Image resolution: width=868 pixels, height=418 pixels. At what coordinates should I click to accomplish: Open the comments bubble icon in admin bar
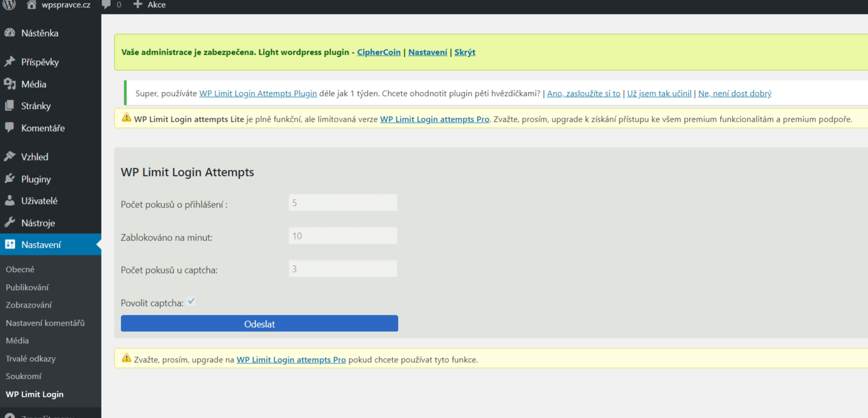pyautogui.click(x=106, y=5)
